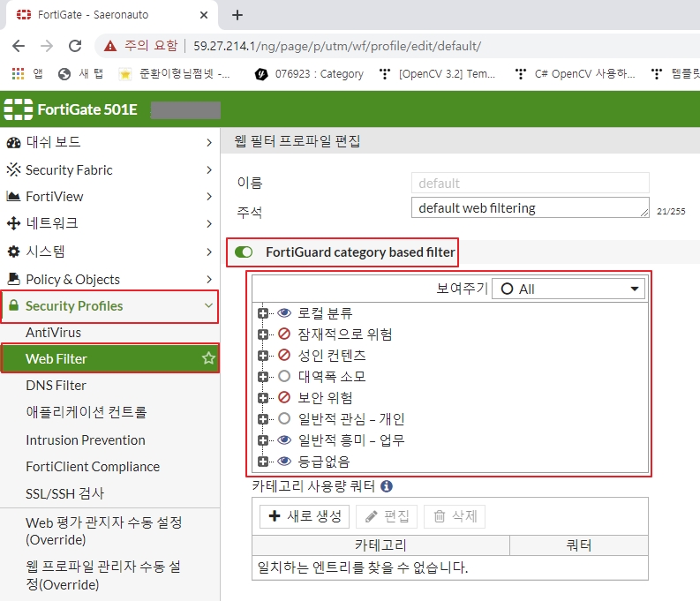Expand the 잠재적으로 위험 tree node
The image size is (700, 601).
(263, 334)
